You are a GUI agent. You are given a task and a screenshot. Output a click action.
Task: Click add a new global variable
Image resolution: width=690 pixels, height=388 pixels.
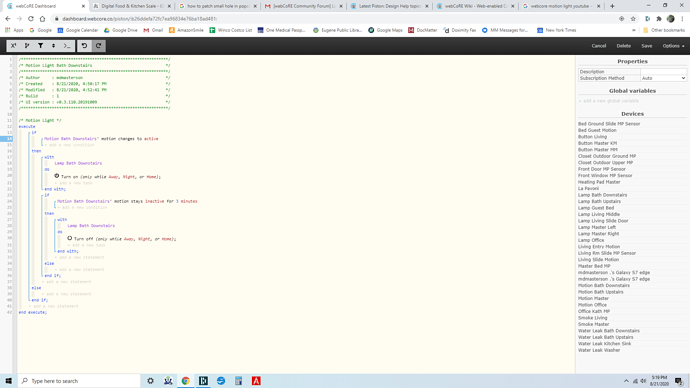coord(609,101)
